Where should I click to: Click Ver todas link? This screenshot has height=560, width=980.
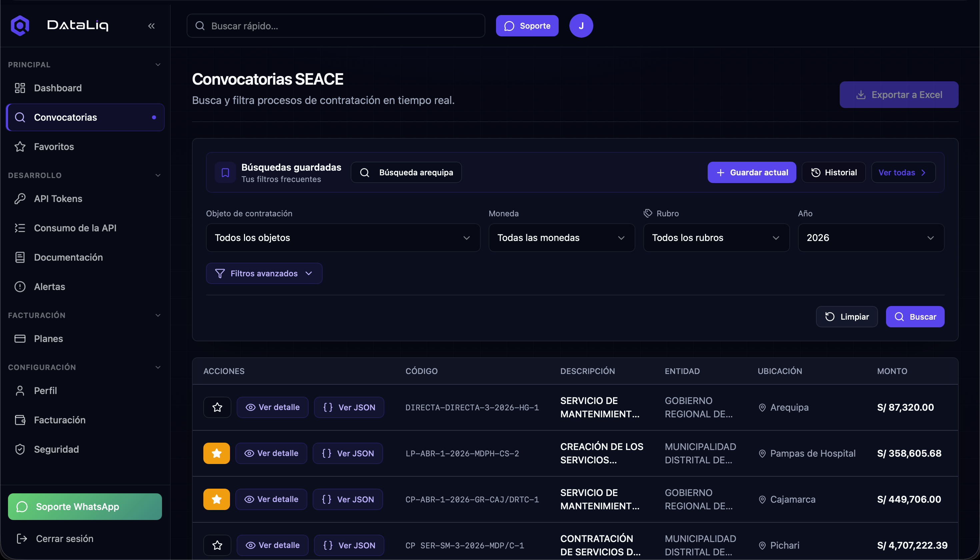click(x=903, y=173)
